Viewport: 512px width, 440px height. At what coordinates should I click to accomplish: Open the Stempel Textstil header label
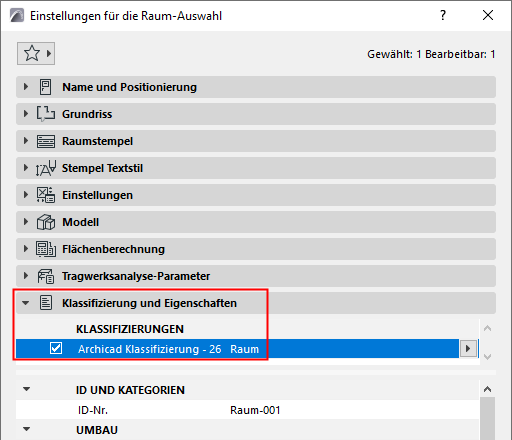(x=102, y=168)
